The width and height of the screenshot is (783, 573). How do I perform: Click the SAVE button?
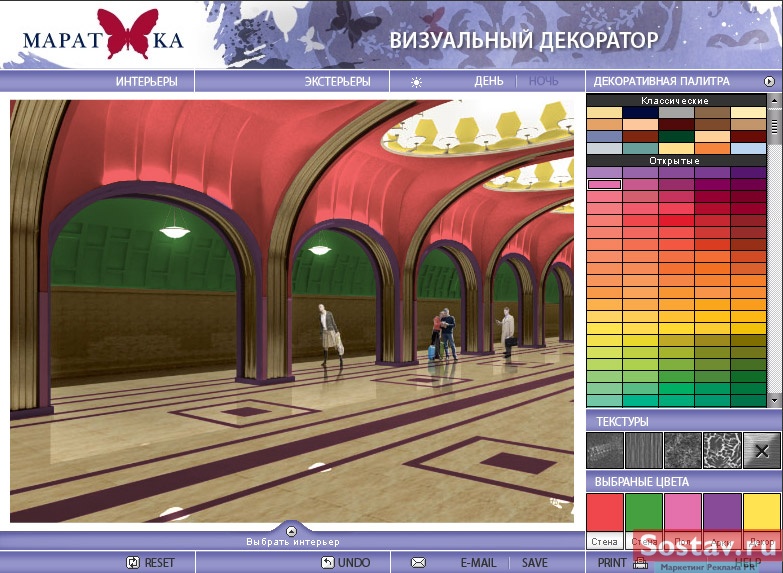coord(534,563)
